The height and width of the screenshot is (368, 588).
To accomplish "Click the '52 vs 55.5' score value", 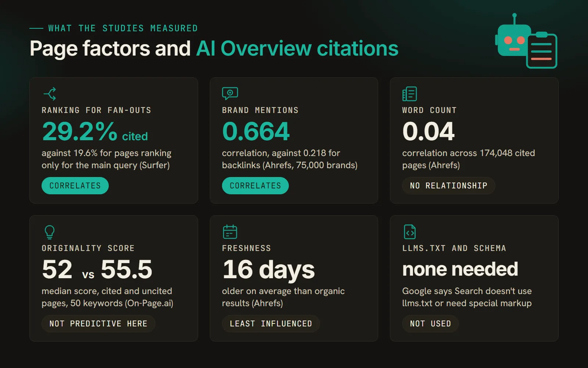I will [97, 269].
